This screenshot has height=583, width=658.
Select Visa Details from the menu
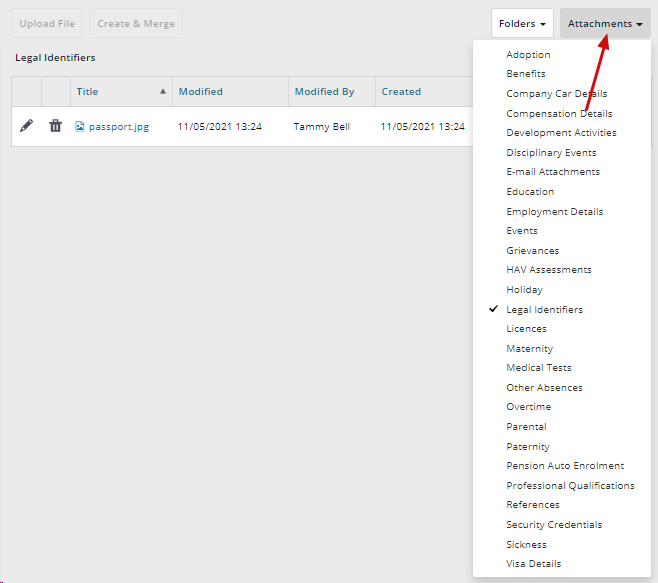[x=533, y=564]
